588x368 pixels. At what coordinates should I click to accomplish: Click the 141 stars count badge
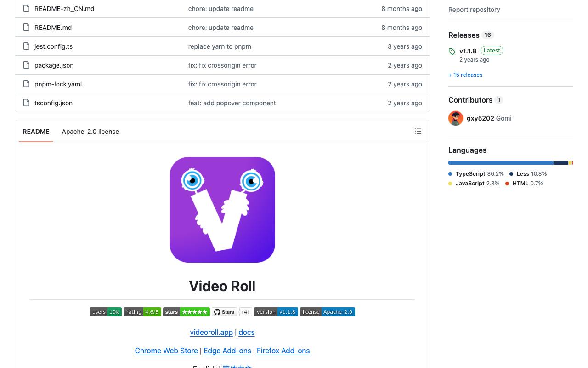pos(246,312)
